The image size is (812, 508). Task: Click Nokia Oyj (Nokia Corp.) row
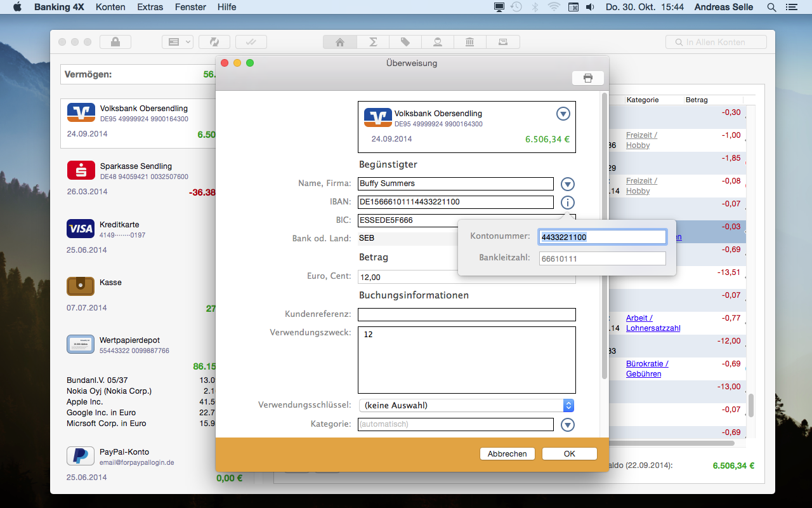tap(141, 391)
